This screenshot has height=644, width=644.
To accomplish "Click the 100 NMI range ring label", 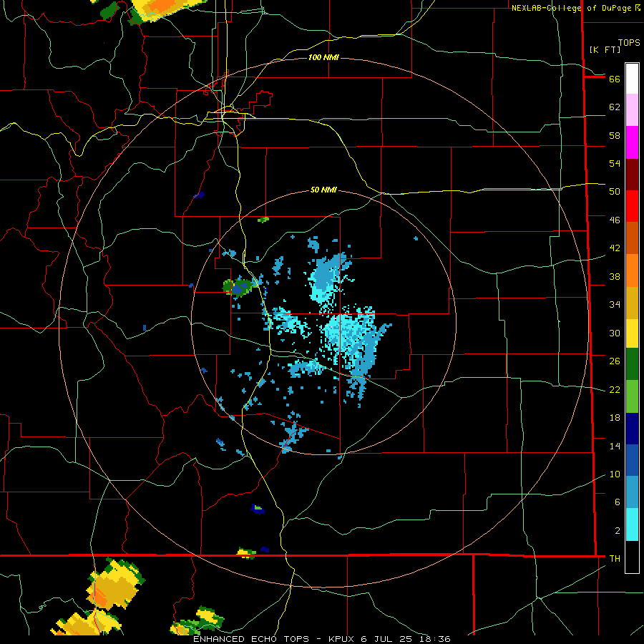I will pyautogui.click(x=323, y=57).
